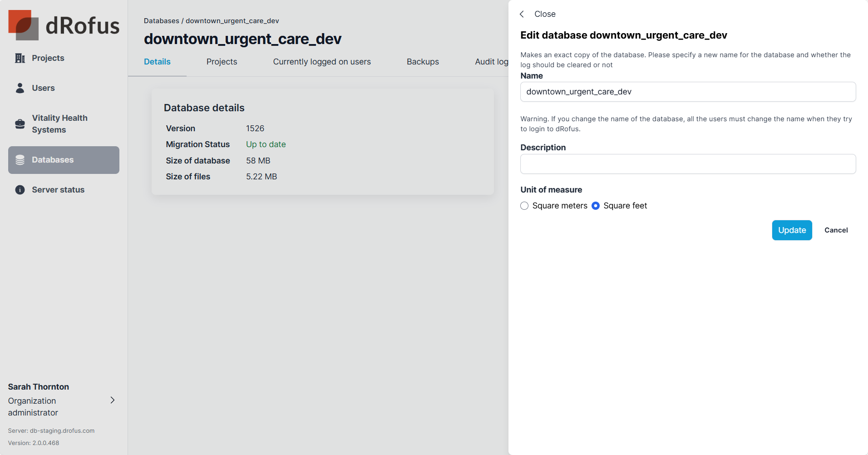Image resolution: width=868 pixels, height=455 pixels.
Task: Open the Currently logged on users tab
Action: point(322,62)
